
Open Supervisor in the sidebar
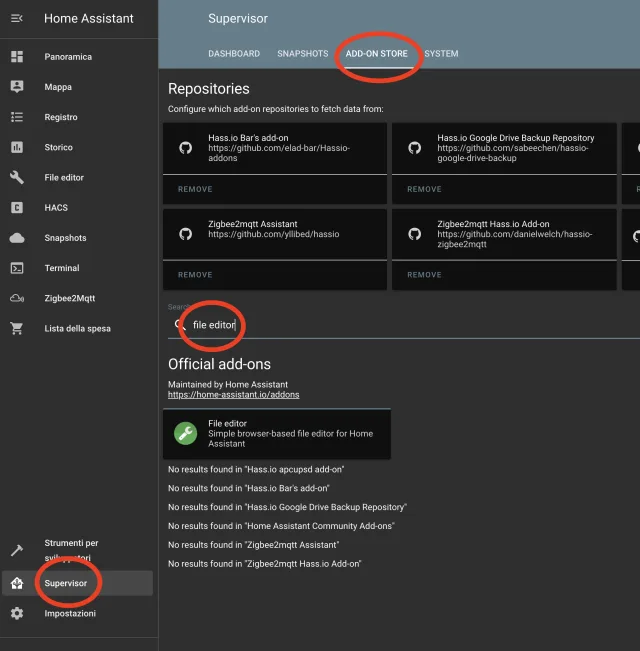tap(77, 583)
